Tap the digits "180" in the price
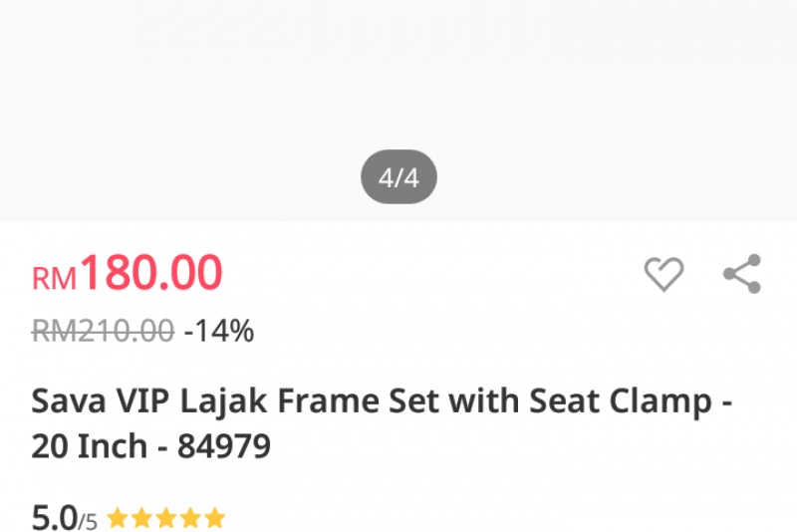Image resolution: width=797 pixels, height=532 pixels. (x=117, y=274)
